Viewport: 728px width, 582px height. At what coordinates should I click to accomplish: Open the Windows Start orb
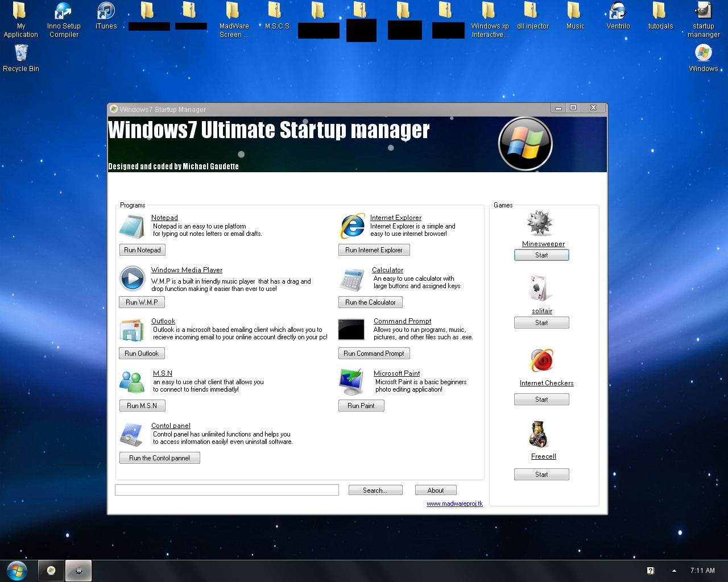tap(17, 570)
